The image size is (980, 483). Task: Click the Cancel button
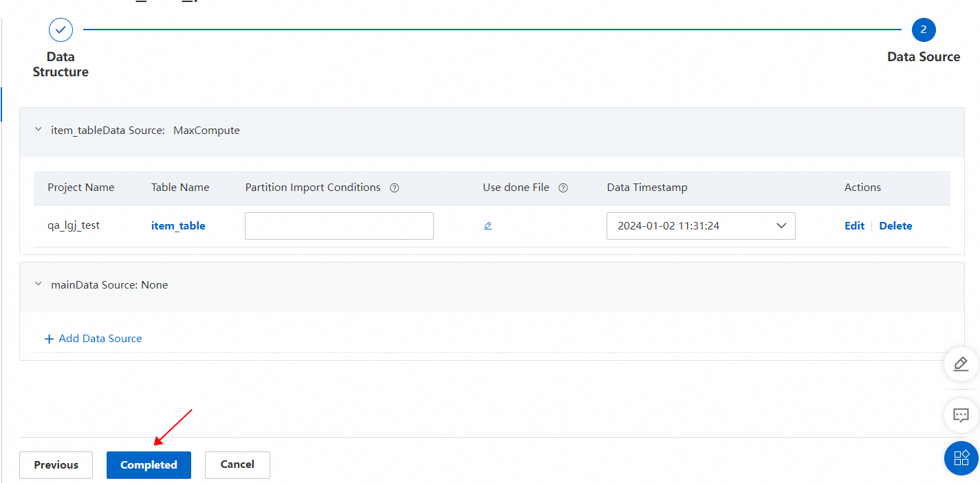click(237, 465)
